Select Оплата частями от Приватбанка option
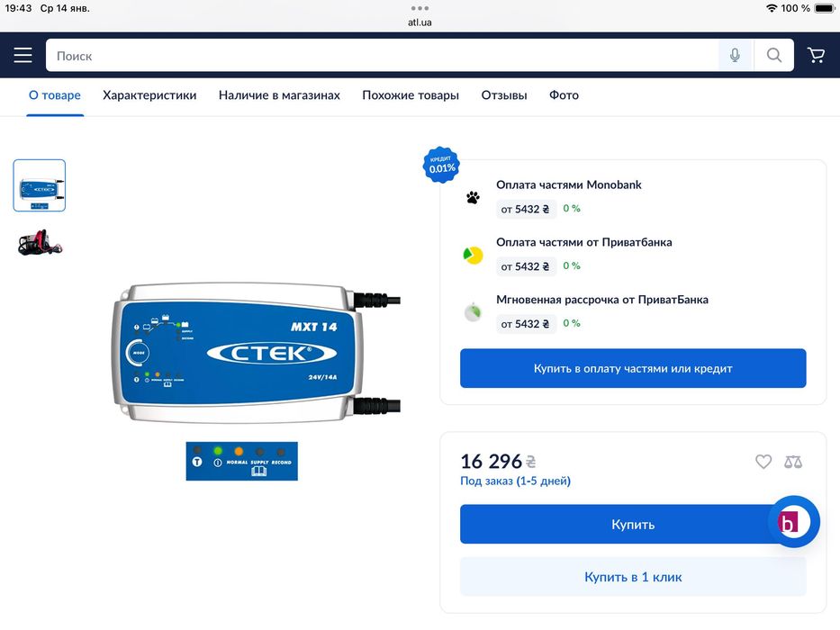This screenshot has height=630, width=840. click(x=583, y=242)
